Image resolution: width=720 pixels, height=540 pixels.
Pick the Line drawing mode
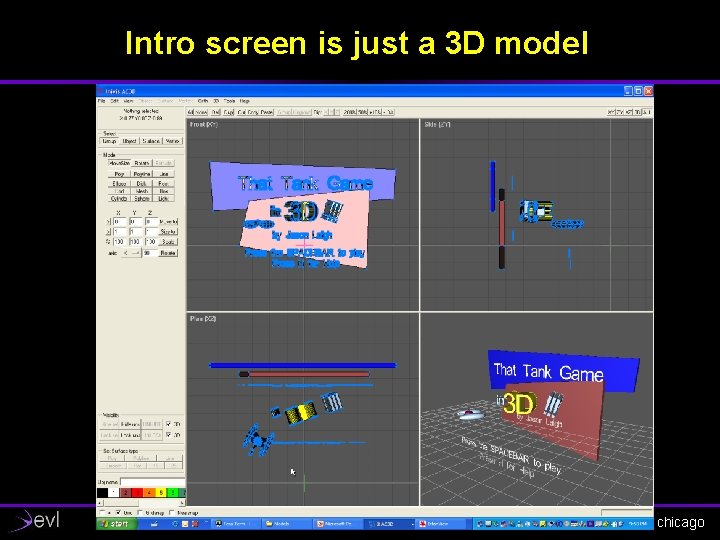(x=164, y=174)
